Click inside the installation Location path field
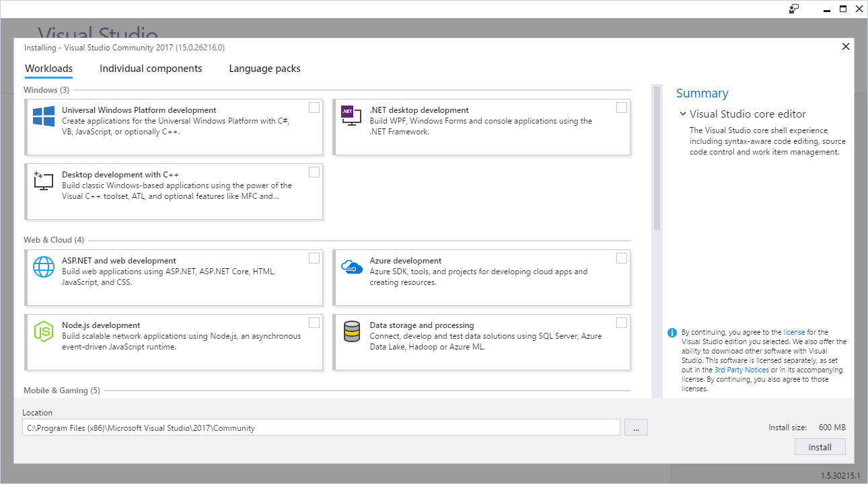 pyautogui.click(x=323, y=427)
